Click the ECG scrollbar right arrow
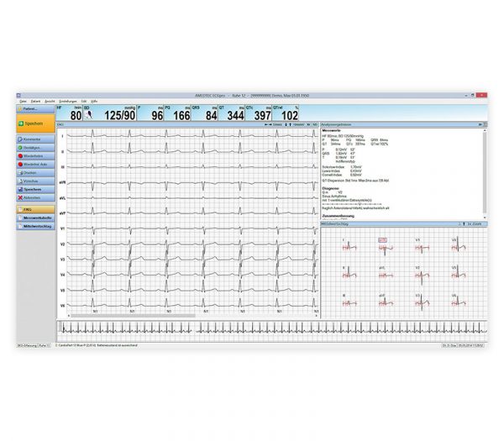 [317, 316]
